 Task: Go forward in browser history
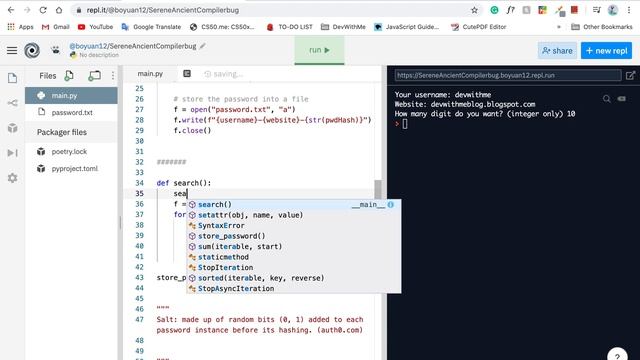pos(27,10)
